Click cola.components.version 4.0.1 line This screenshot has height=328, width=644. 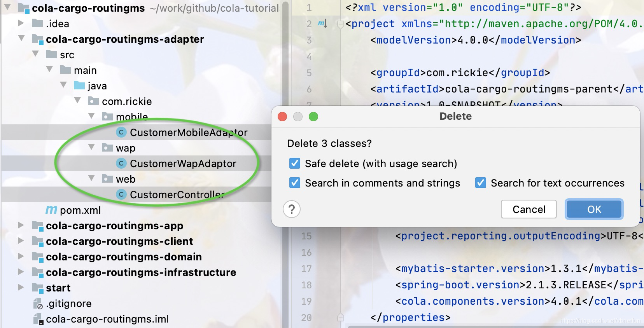(520, 301)
